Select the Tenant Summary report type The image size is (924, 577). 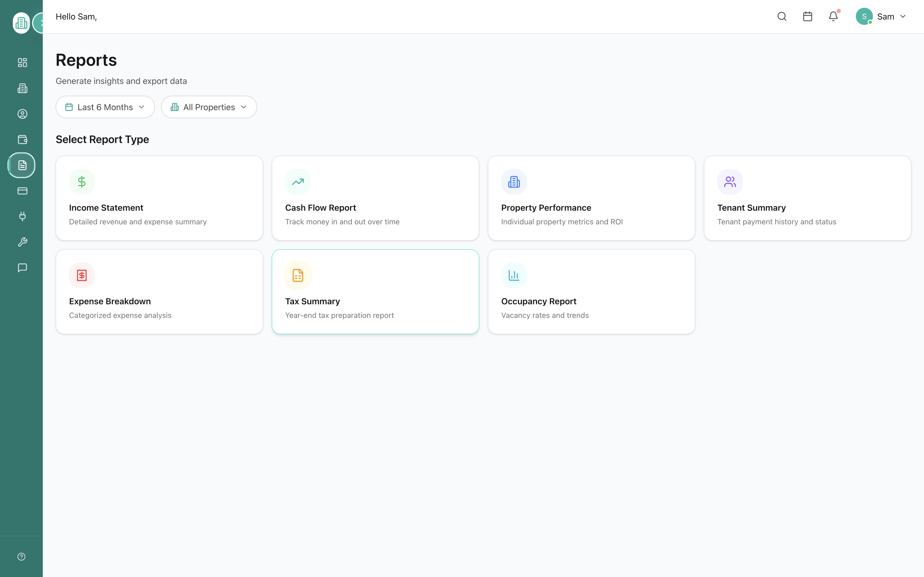click(x=807, y=198)
